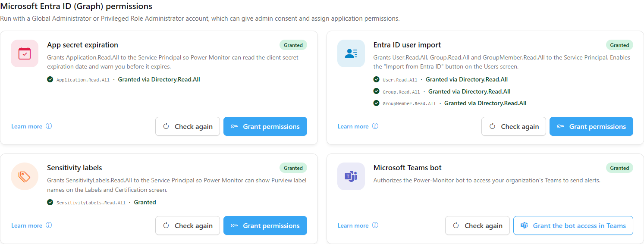Viewport: 644px width, 244px height.
Task: Click green check beside Application.Read.All
Action: (x=50, y=79)
